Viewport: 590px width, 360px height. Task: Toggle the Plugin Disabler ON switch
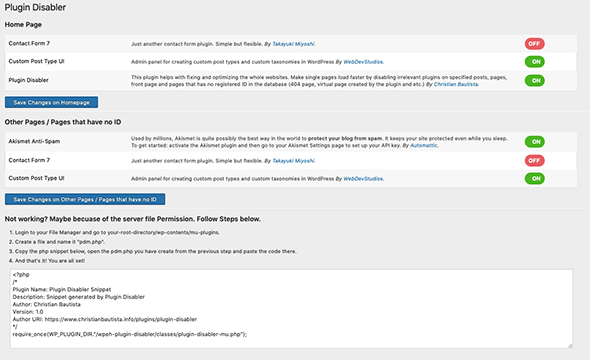click(x=534, y=81)
